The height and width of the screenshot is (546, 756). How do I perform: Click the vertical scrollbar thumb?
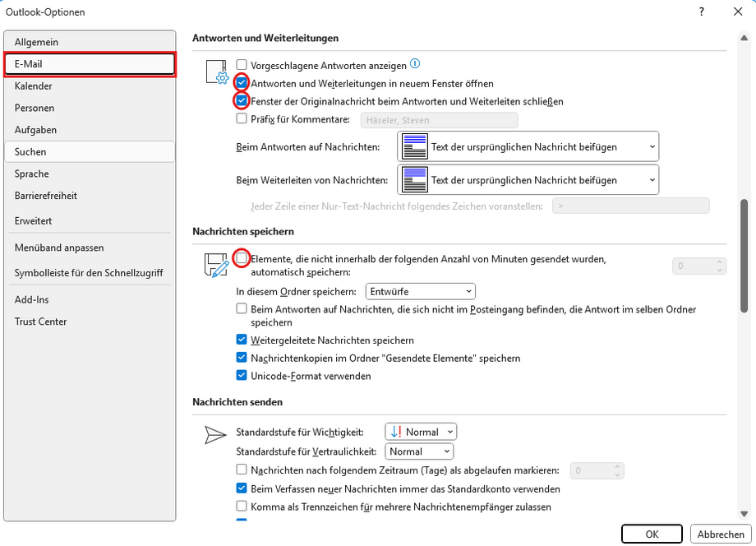(x=744, y=256)
